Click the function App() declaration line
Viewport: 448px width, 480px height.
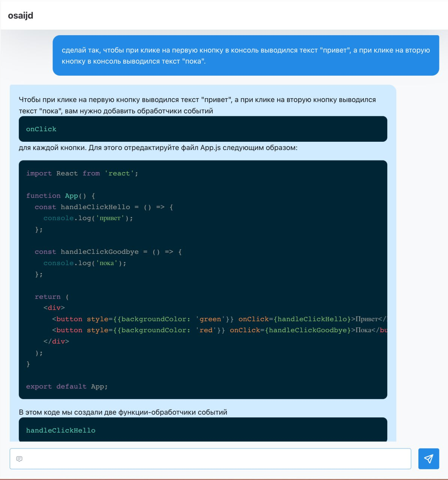tap(61, 196)
